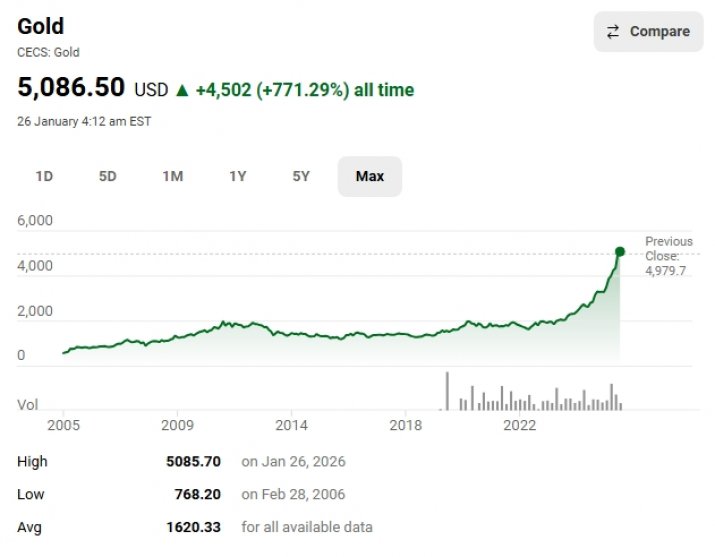Show the 1M price chart
The image size is (715, 557).
(x=173, y=176)
